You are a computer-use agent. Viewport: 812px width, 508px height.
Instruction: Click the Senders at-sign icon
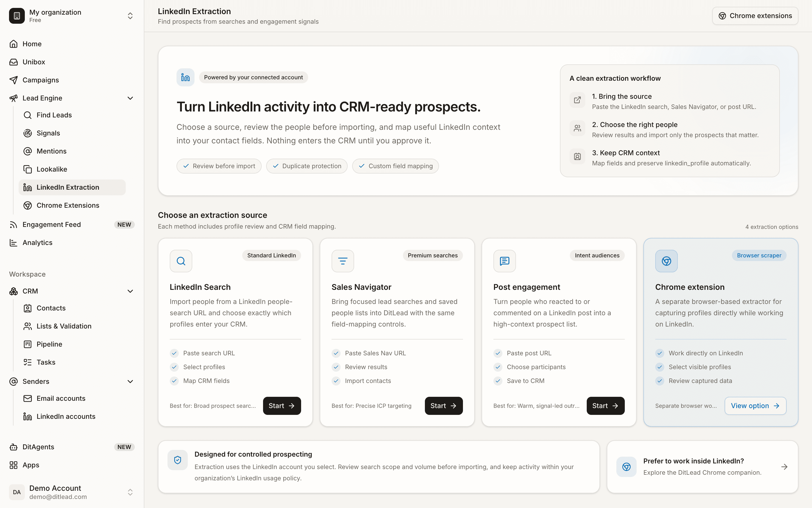pyautogui.click(x=14, y=381)
